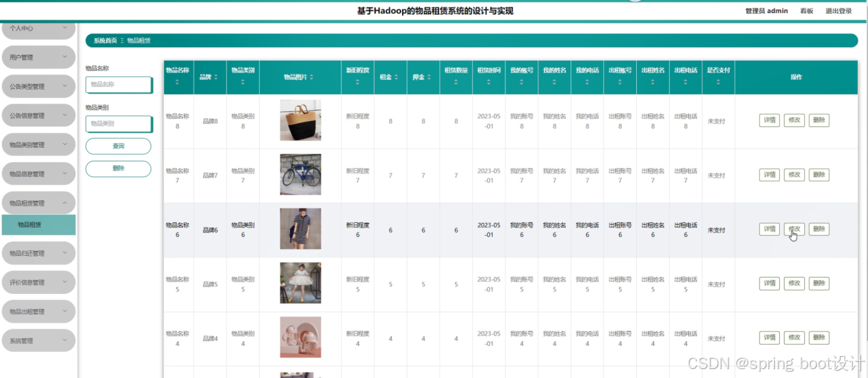This screenshot has height=378, width=868.
Task: Open the 看板 link in header
Action: click(807, 11)
